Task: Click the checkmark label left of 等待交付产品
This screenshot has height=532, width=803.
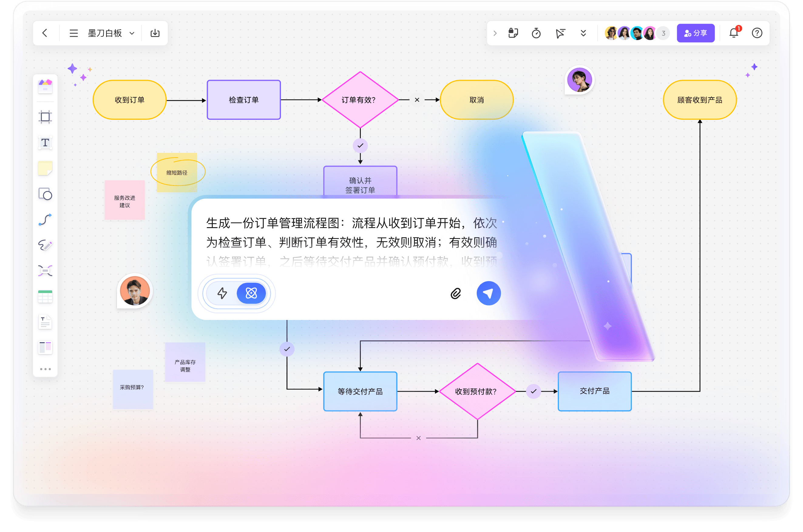Action: [287, 349]
